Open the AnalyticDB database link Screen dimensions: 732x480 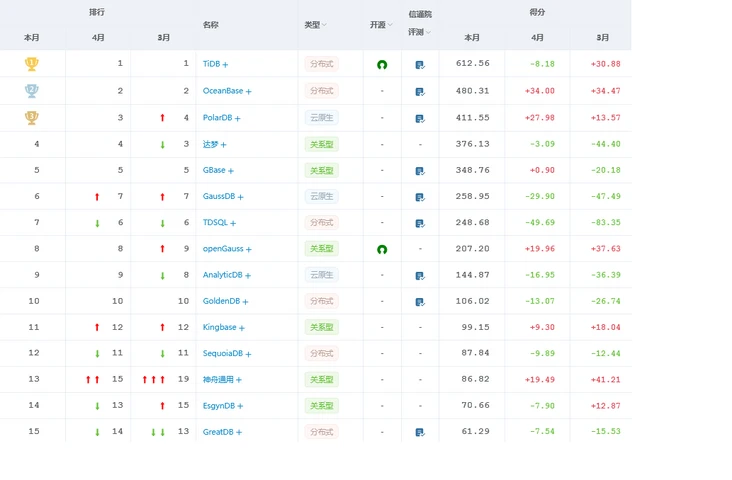[x=222, y=275]
